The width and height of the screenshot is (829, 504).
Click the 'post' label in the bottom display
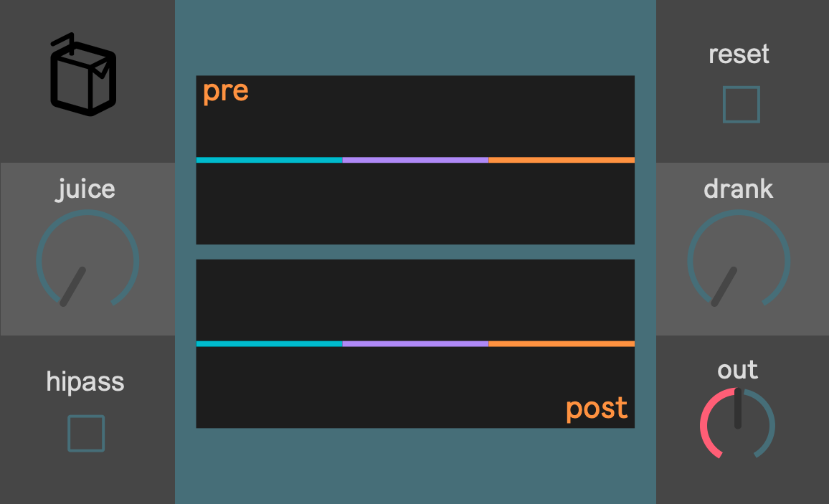pos(597,409)
